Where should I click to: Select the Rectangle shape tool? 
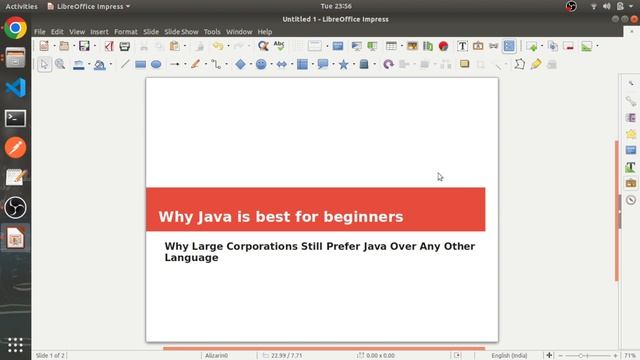[140, 64]
